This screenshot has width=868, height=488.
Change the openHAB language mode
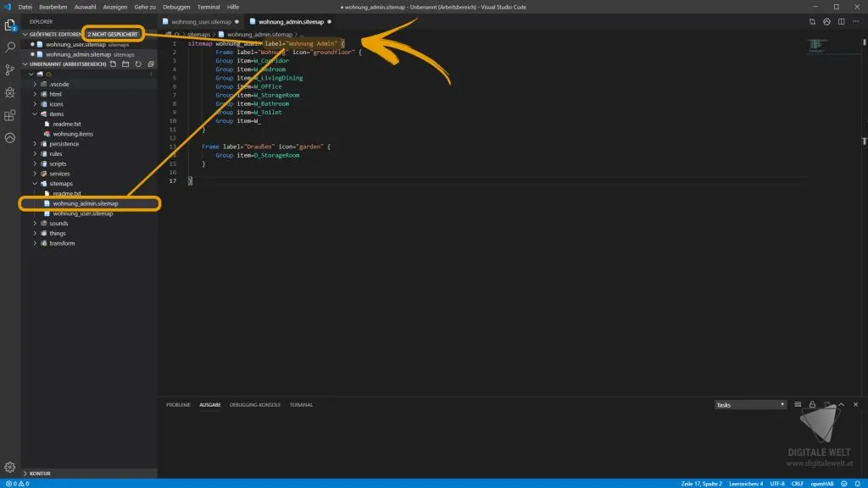822,484
